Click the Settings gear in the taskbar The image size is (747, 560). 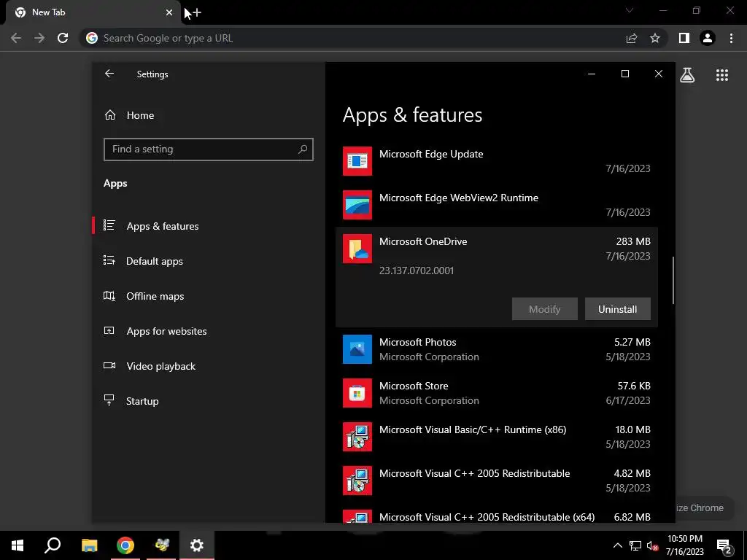tap(197, 545)
